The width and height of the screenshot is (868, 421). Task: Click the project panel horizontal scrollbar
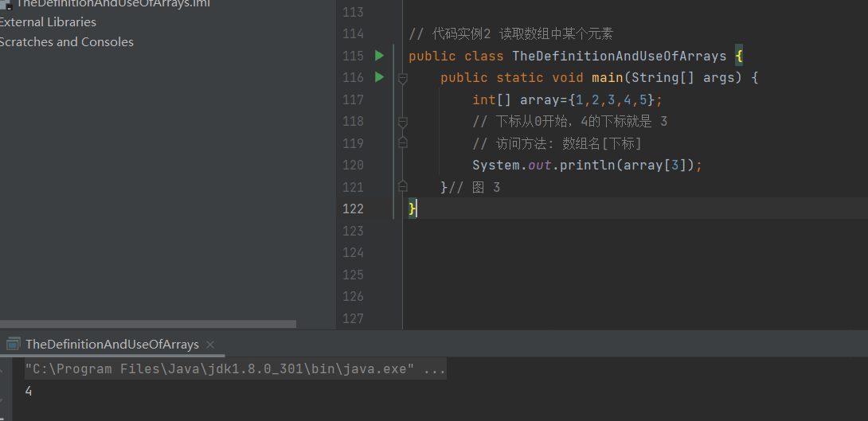point(148,324)
